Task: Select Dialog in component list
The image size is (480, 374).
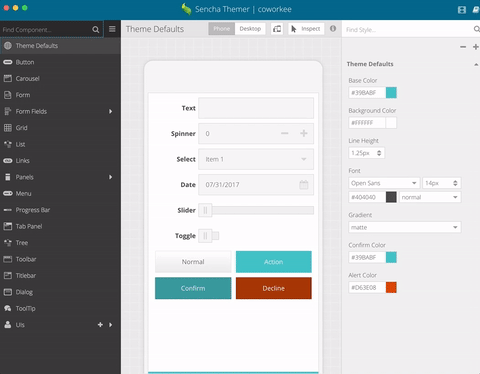Action: click(x=60, y=292)
